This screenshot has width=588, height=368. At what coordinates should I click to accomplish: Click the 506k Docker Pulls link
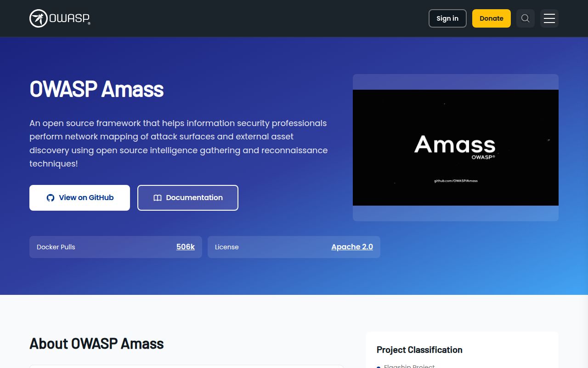pyautogui.click(x=186, y=247)
